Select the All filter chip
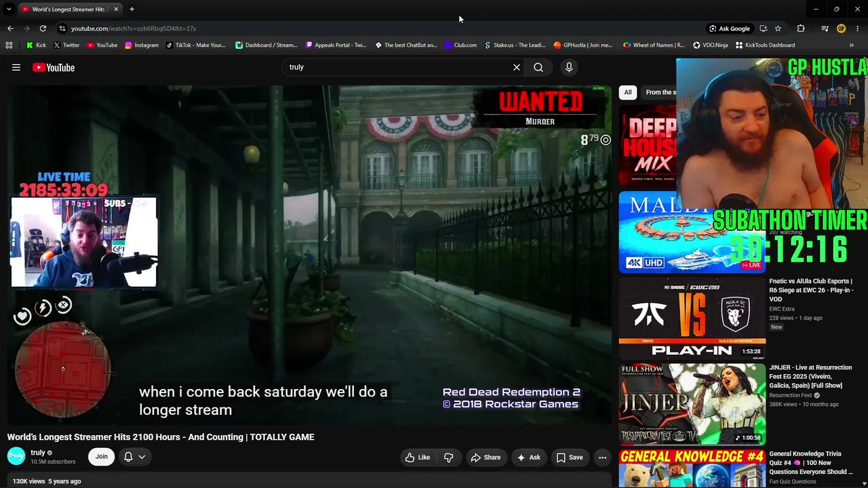Image resolution: width=868 pixels, height=488 pixels. [x=628, y=92]
